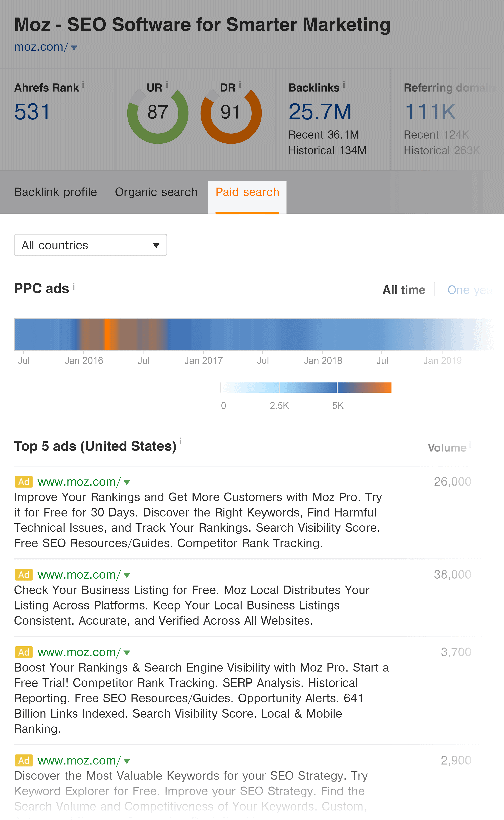Click info icon next to Top 5 ads
The width and height of the screenshot is (504, 820).
point(180,441)
